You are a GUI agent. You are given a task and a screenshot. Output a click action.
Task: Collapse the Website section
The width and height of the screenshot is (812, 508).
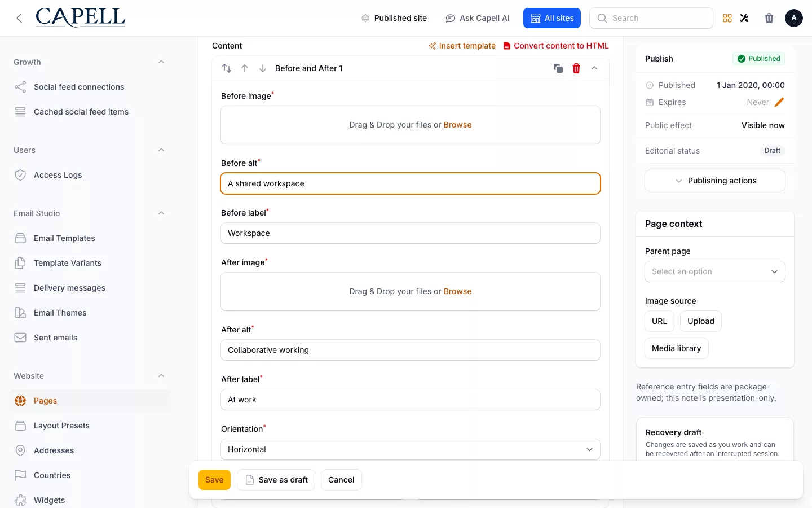click(161, 376)
